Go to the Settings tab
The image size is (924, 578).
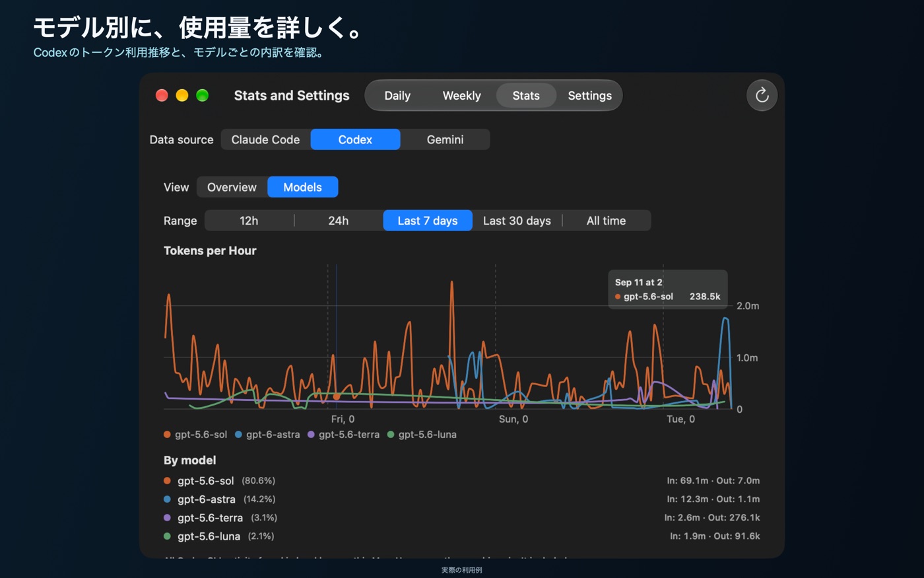click(x=589, y=96)
